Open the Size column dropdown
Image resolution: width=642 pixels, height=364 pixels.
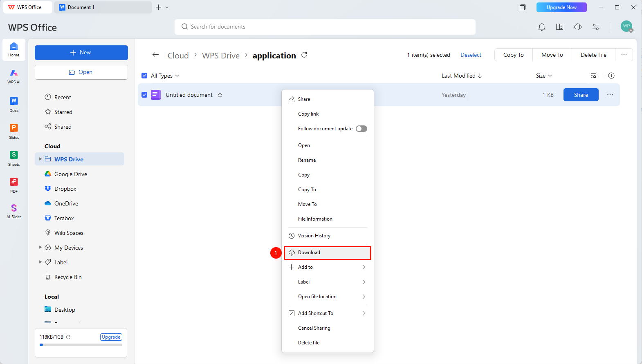click(x=544, y=76)
